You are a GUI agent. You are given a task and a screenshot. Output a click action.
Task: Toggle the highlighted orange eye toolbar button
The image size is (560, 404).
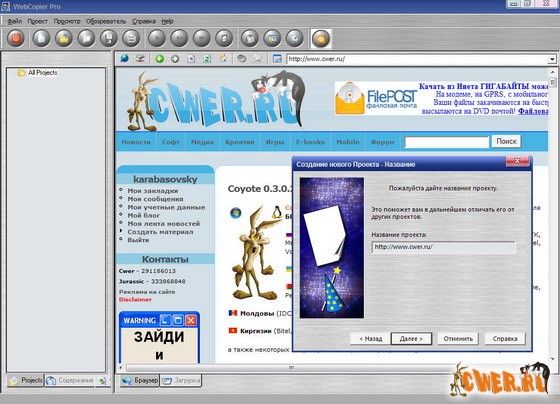tap(321, 38)
